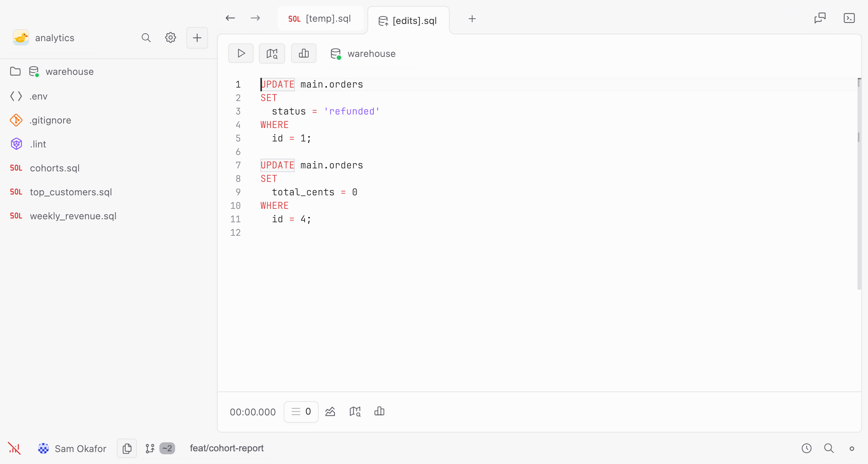
Task: Open history clock icon in status bar
Action: (x=807, y=448)
